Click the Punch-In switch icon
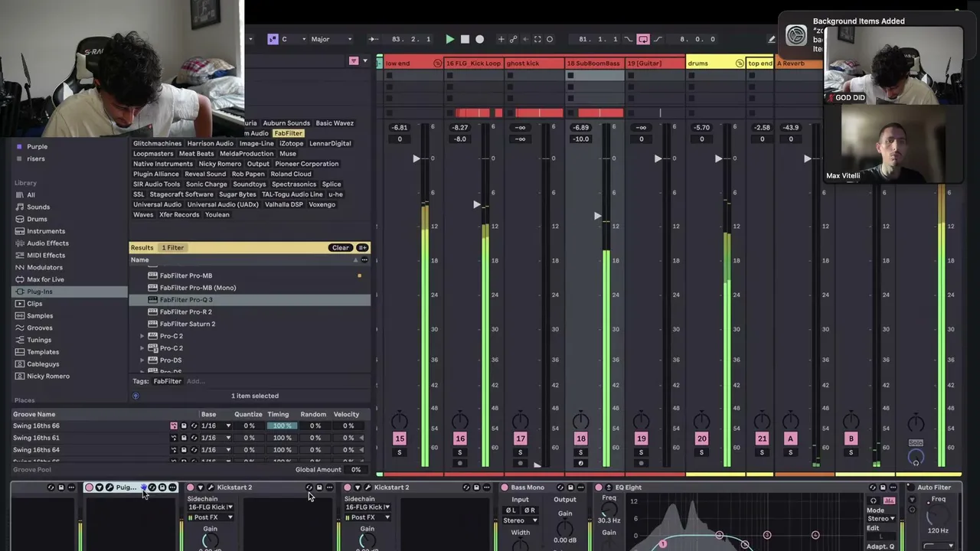 (x=629, y=39)
